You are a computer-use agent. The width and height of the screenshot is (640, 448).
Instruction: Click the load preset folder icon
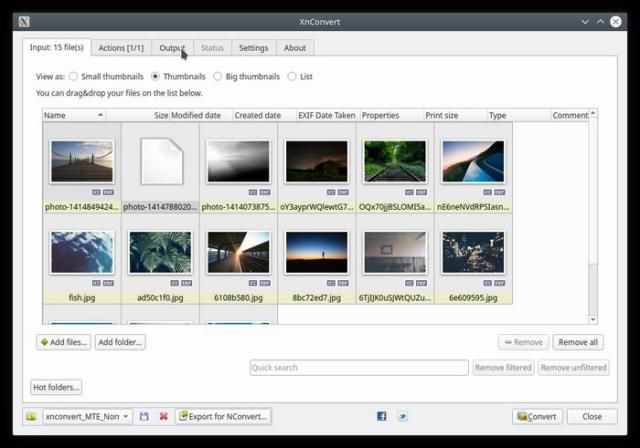pos(31,416)
